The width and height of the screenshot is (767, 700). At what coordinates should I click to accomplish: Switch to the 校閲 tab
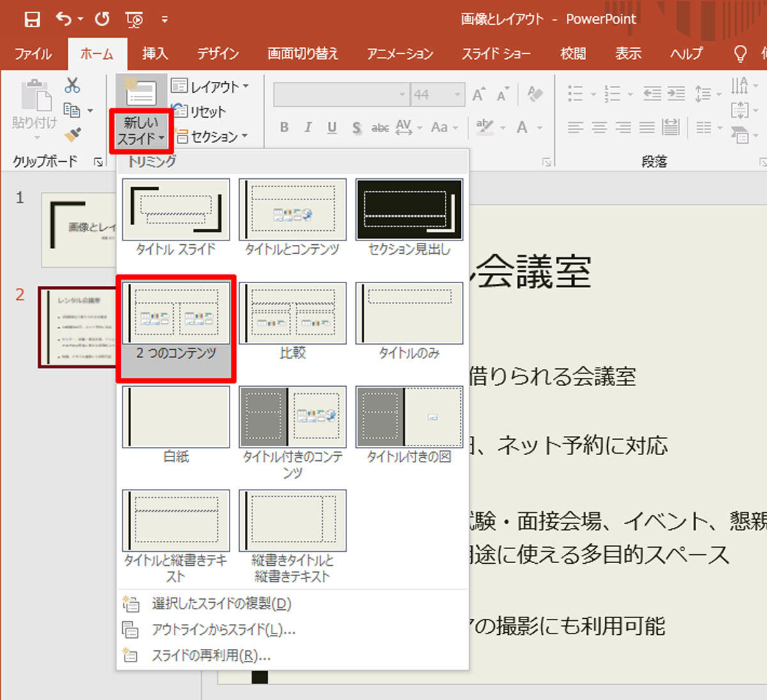click(x=573, y=54)
